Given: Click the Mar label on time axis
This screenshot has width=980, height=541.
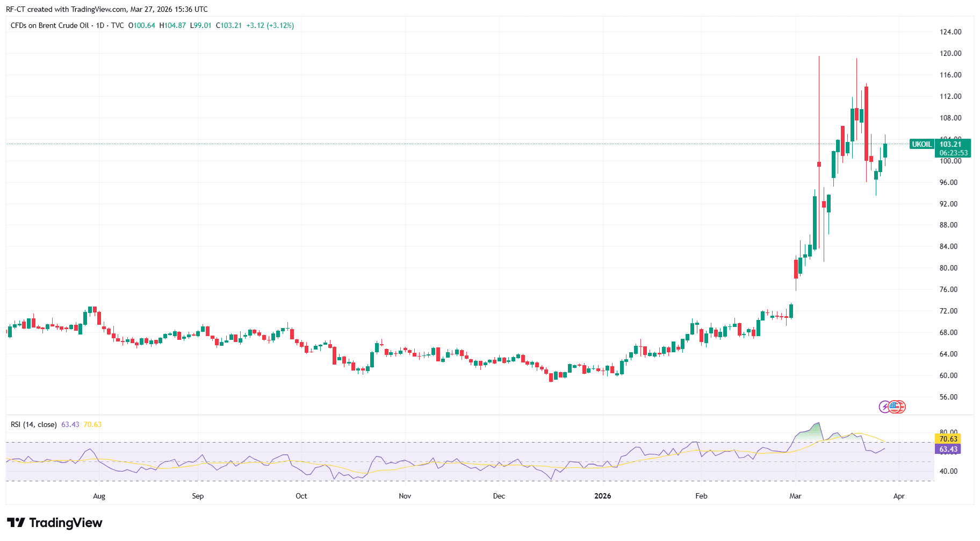Looking at the screenshot, I should coord(795,496).
